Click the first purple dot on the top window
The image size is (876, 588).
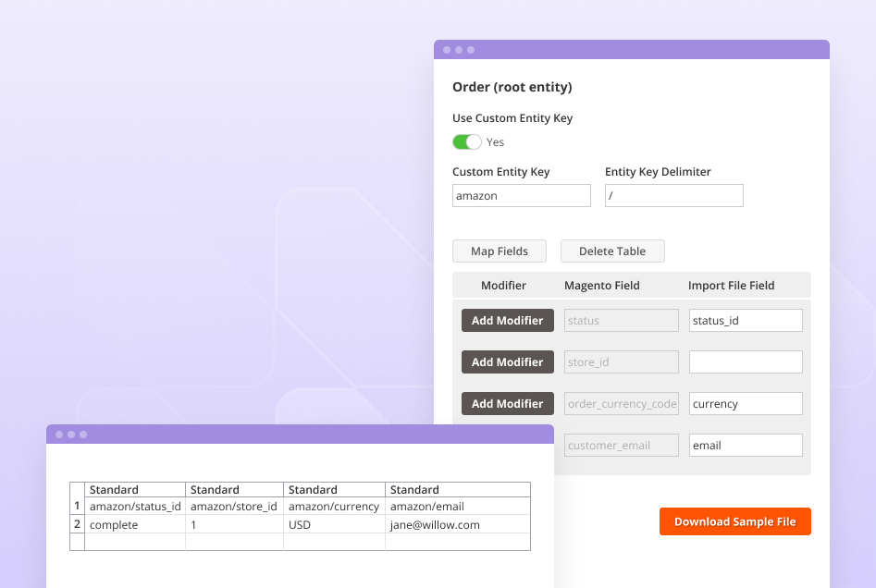(448, 49)
